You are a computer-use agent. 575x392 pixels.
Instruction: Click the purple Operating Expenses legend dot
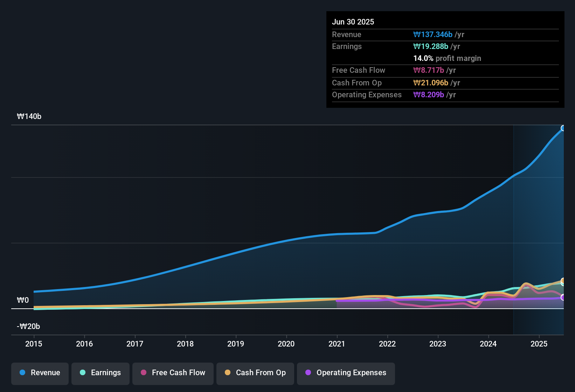pyautogui.click(x=308, y=373)
